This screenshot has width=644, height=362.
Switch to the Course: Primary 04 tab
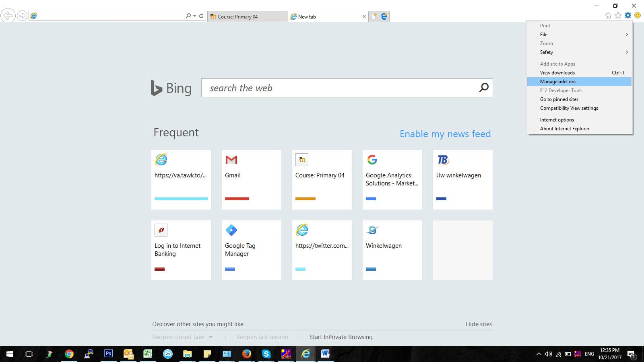point(248,16)
